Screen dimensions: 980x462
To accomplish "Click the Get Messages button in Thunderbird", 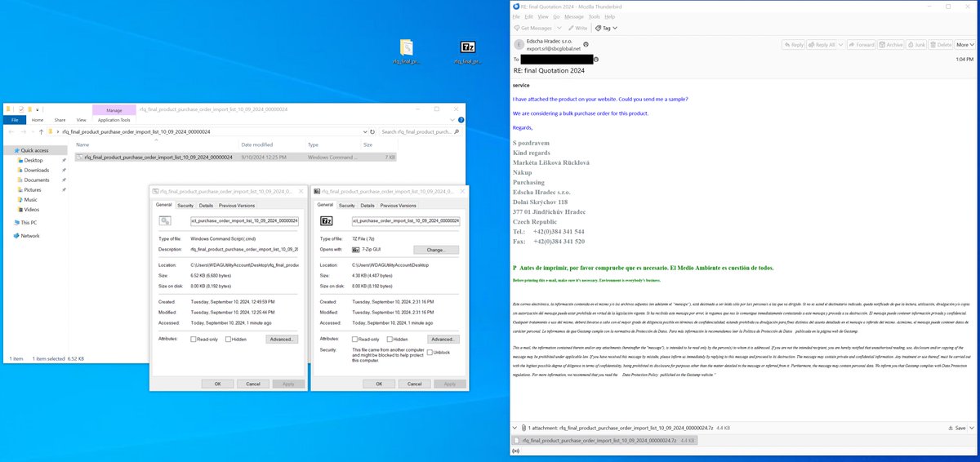I will tap(533, 28).
